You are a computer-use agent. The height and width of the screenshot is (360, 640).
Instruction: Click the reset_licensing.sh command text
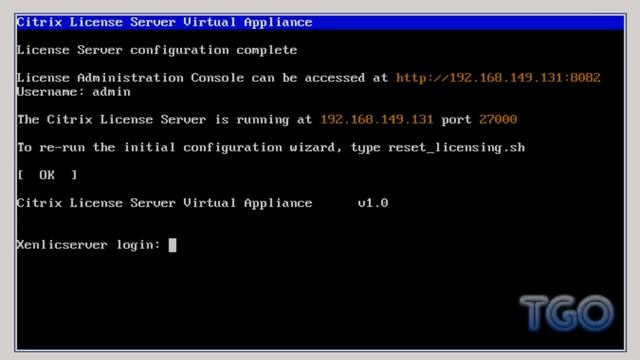pyautogui.click(x=456, y=147)
